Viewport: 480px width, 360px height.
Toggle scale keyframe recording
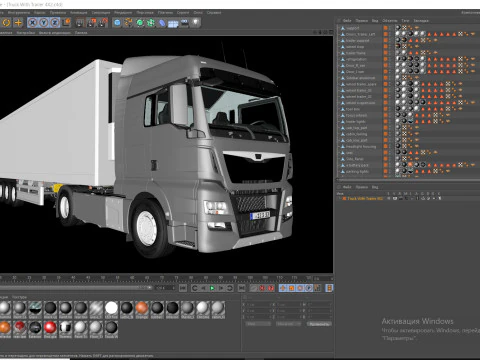point(291,288)
